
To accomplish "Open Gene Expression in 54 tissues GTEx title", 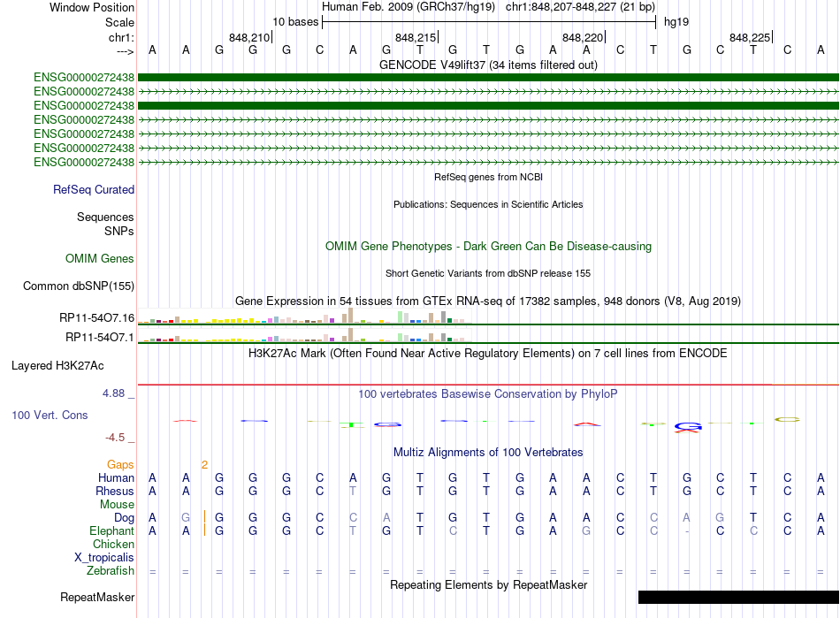I will tap(488, 301).
